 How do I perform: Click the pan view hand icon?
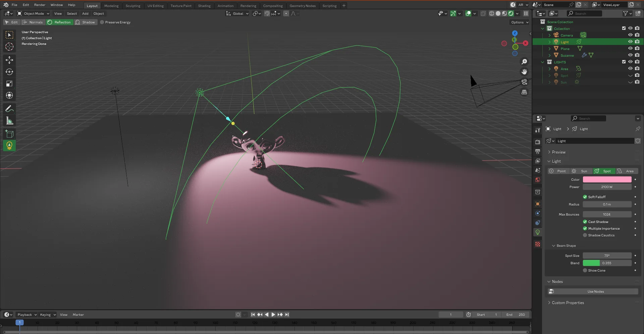(524, 72)
